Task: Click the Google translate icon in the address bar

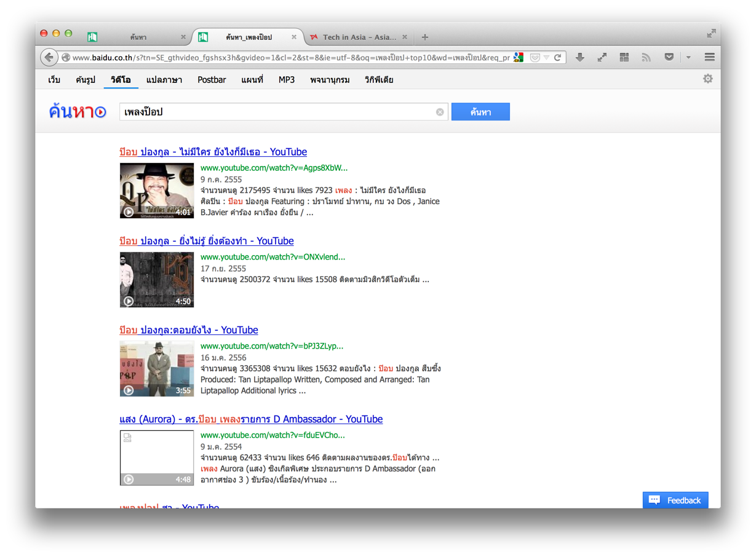Action: (519, 57)
